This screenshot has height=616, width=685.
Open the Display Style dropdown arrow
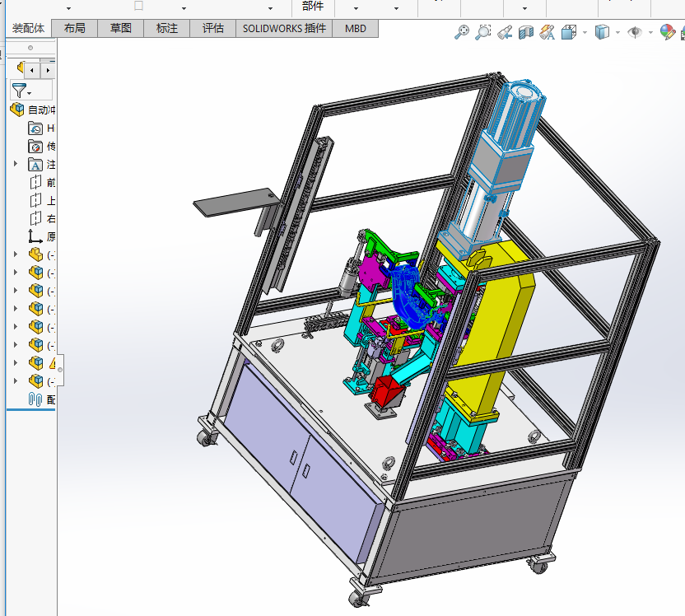click(x=618, y=33)
